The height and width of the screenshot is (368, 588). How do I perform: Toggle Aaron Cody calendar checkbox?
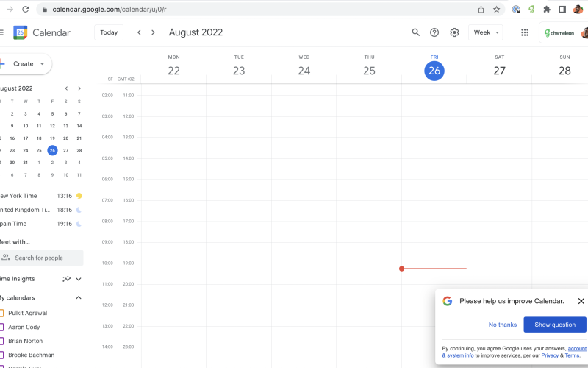coord(1,327)
